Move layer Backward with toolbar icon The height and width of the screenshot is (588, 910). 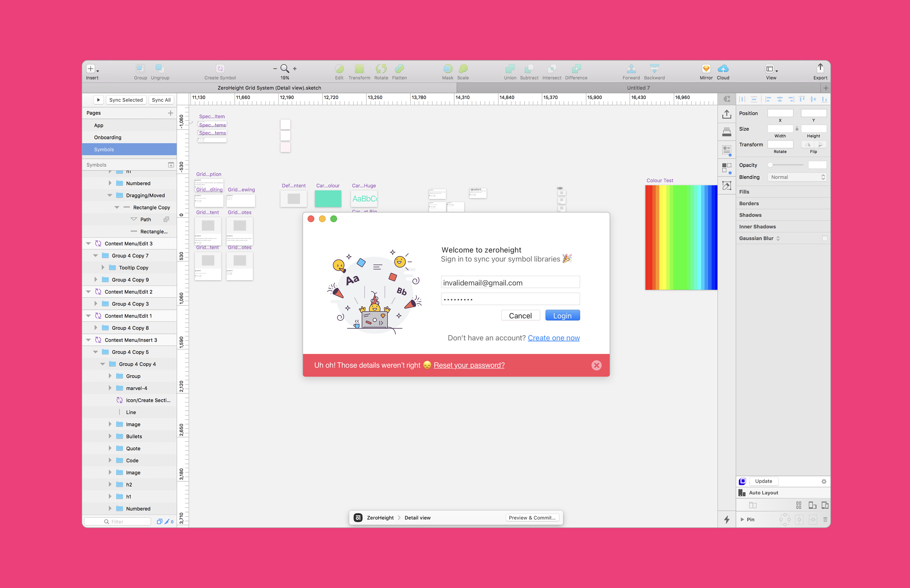click(655, 69)
